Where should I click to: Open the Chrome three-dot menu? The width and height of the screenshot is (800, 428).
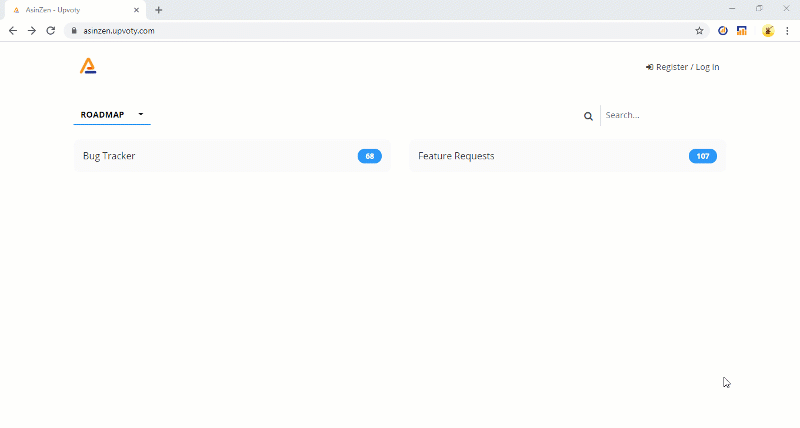[x=787, y=31]
